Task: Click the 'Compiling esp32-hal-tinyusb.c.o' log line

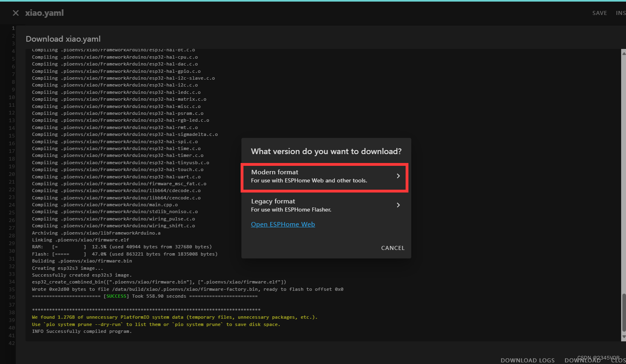Action: (x=121, y=163)
